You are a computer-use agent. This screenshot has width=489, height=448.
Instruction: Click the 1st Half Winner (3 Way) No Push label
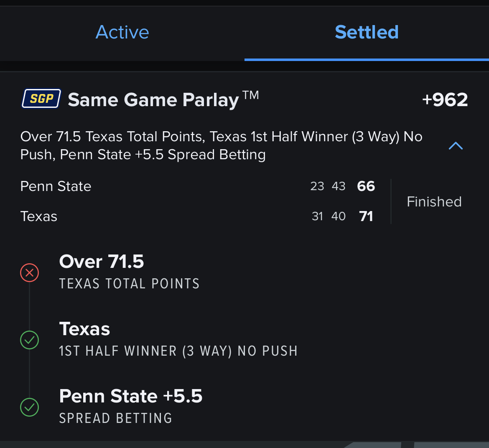coord(178,351)
